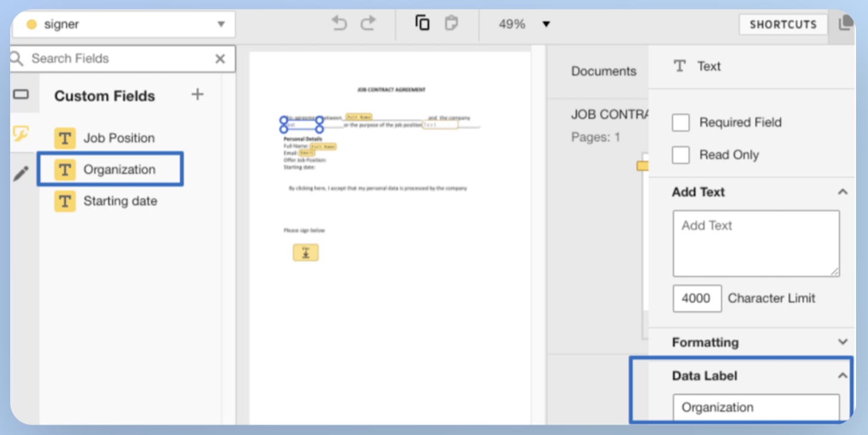The width and height of the screenshot is (868, 435).
Task: Click the T icon beside Job Position
Action: click(x=65, y=138)
